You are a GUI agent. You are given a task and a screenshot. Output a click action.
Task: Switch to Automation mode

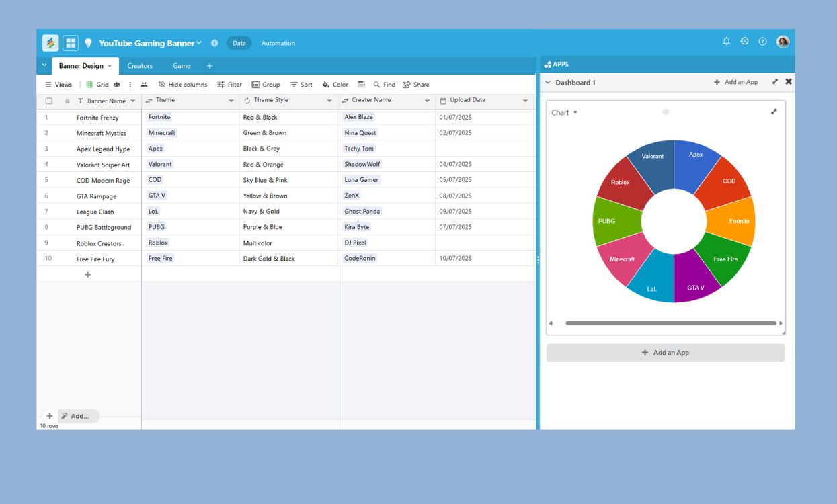[x=278, y=43]
